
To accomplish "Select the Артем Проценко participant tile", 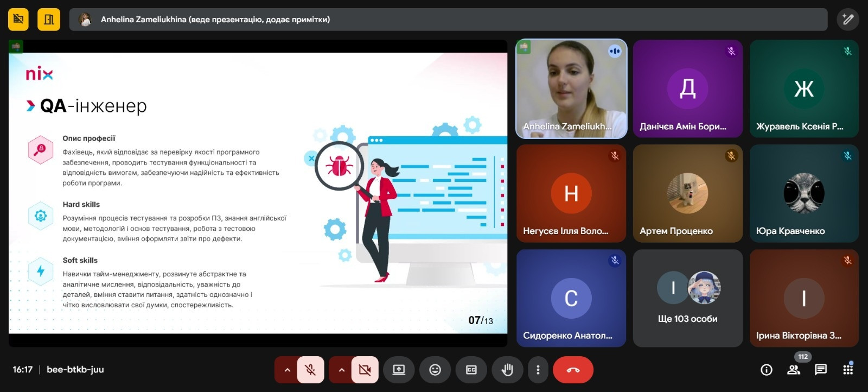I will tap(687, 193).
